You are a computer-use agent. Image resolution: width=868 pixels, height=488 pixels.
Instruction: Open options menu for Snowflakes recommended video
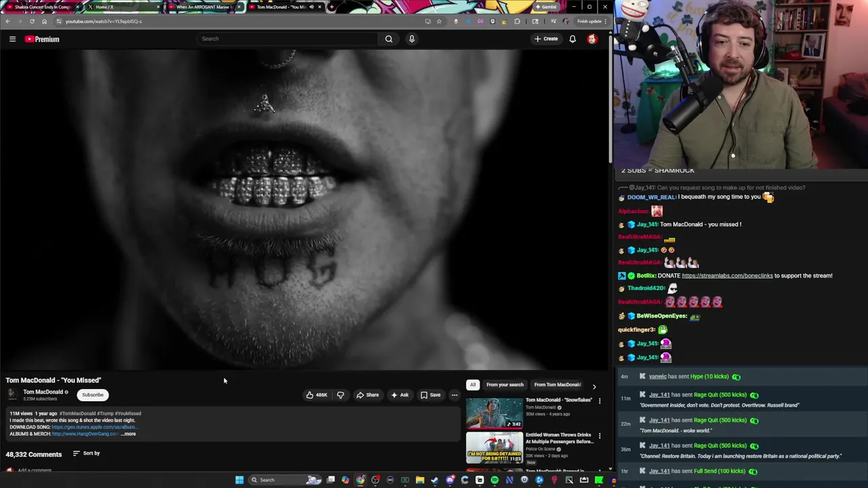coord(599,401)
